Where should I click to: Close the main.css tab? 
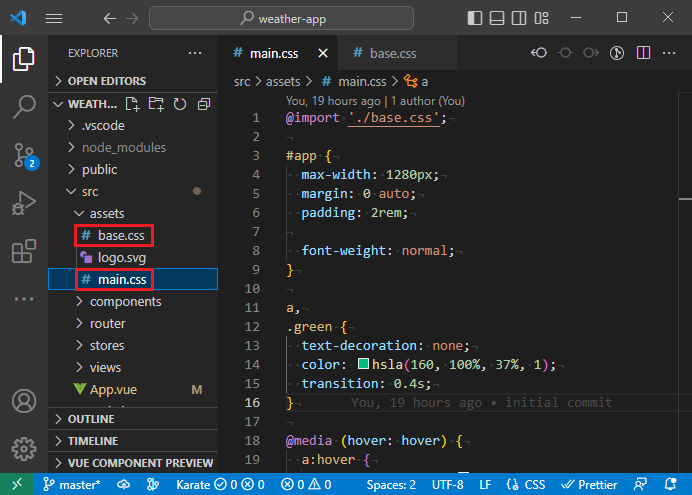click(323, 53)
